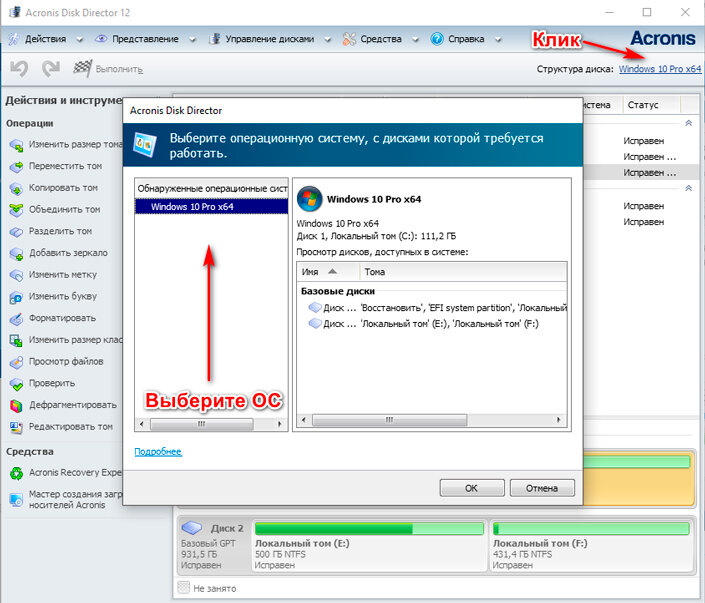Image resolution: width=705 pixels, height=603 pixels.
Task: Click the Копировать том icon
Action: tap(16, 188)
